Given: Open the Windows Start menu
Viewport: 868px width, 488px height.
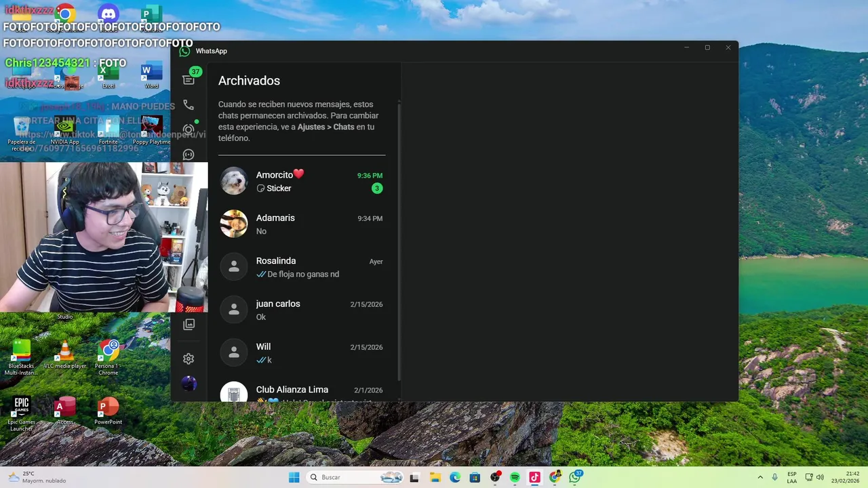Looking at the screenshot, I should (x=294, y=477).
